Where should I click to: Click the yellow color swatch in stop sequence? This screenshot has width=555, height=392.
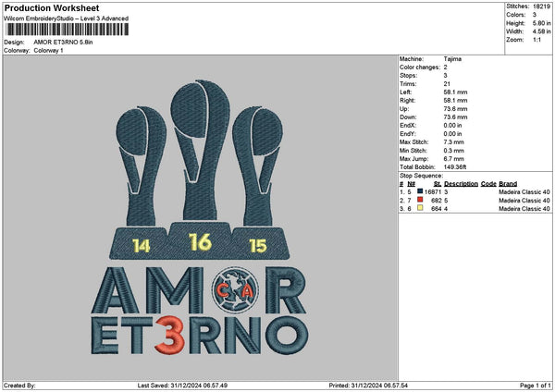tap(420, 208)
